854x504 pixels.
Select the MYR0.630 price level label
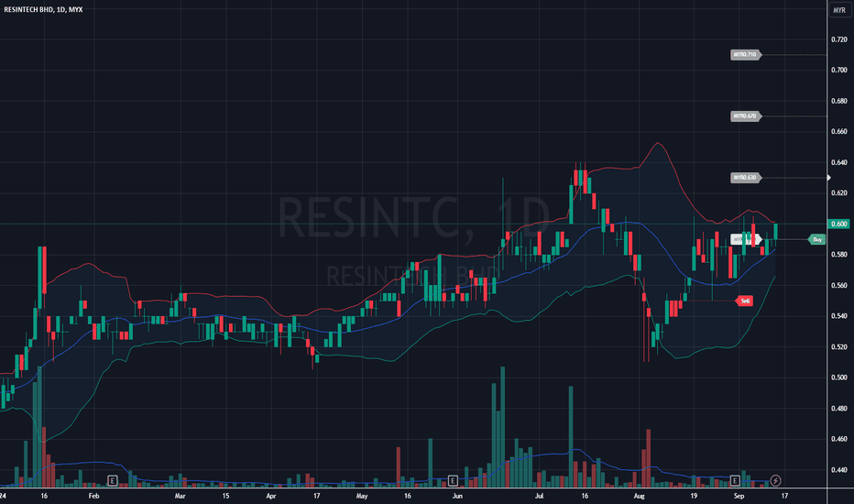click(x=745, y=178)
